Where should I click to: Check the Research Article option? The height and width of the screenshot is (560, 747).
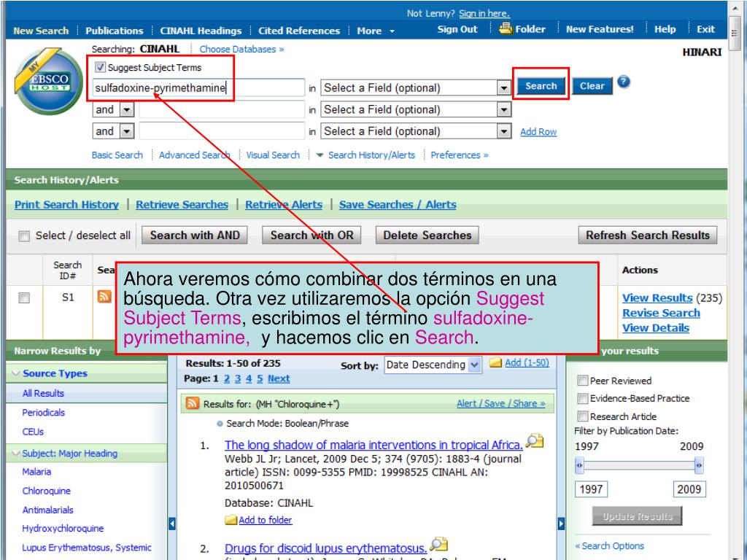582,416
